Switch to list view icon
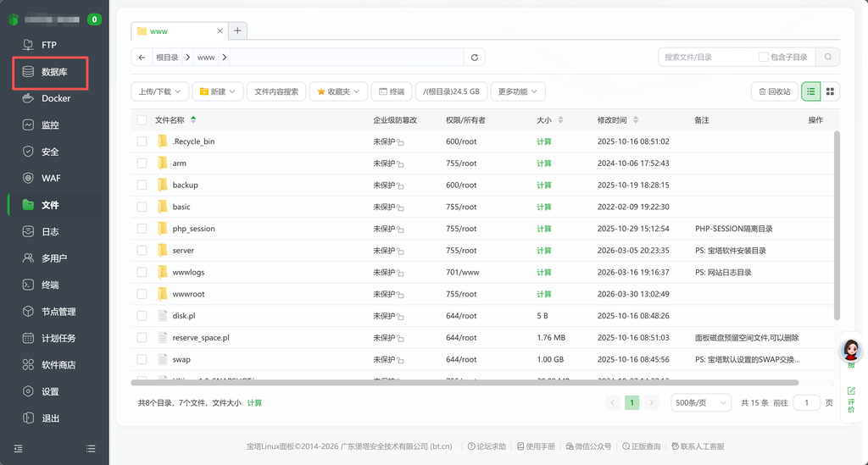Viewport: 868px width, 465px height. coord(811,91)
